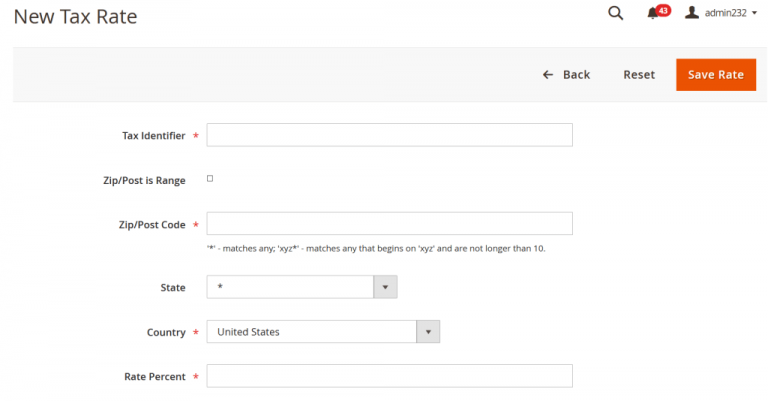Click the Rate Percent label
Viewport: 768px width, 401px height.
tap(155, 377)
